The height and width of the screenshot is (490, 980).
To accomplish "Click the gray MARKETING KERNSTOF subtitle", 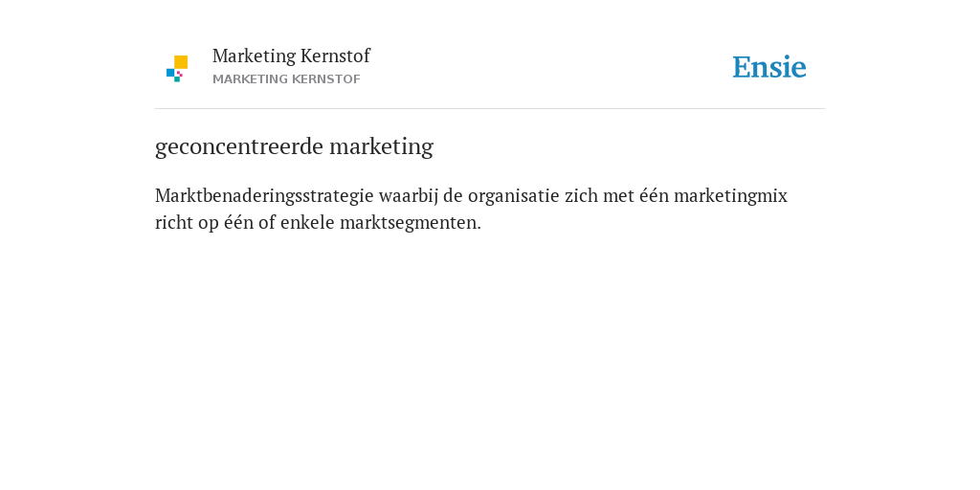I will tap(286, 79).
